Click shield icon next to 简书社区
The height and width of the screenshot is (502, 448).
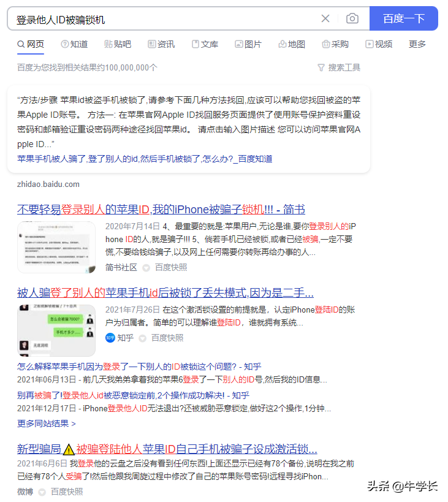146,268
